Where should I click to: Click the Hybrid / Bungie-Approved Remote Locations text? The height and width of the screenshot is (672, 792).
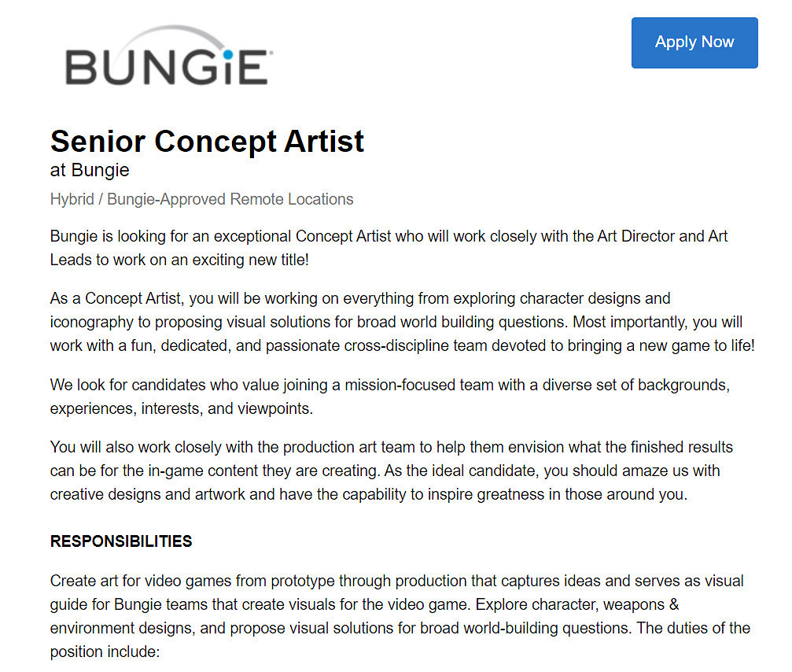click(x=201, y=199)
